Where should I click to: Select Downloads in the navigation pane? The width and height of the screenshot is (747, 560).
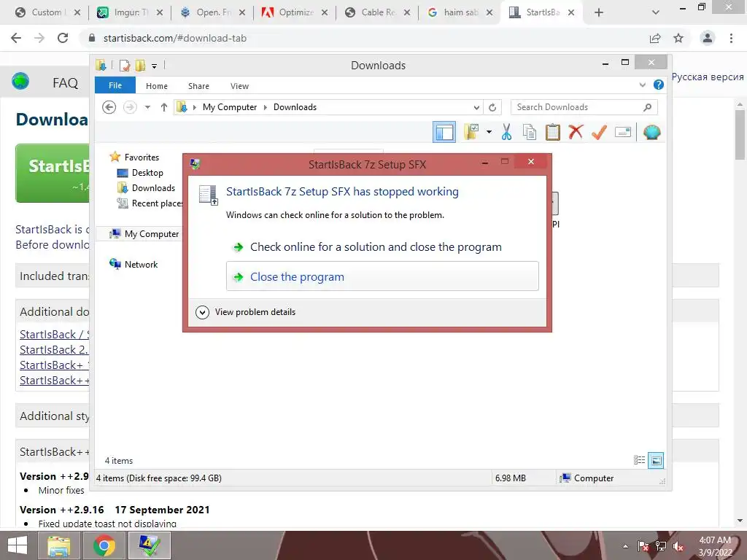(153, 188)
